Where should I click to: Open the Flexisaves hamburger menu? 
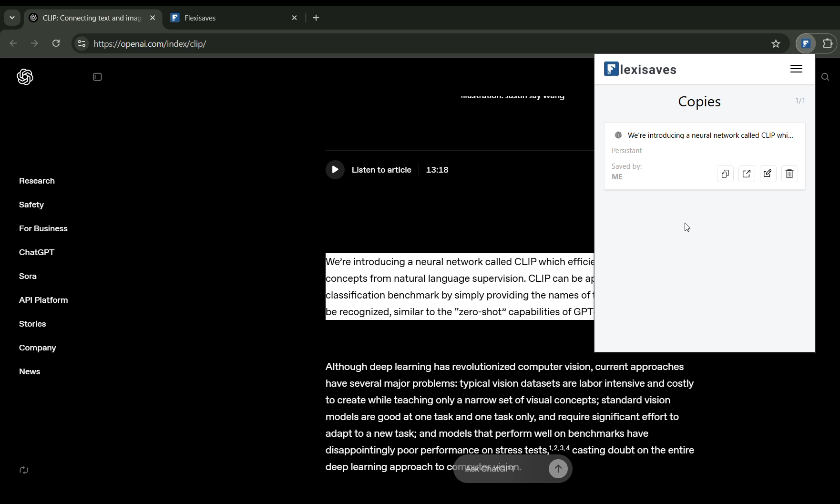797,69
